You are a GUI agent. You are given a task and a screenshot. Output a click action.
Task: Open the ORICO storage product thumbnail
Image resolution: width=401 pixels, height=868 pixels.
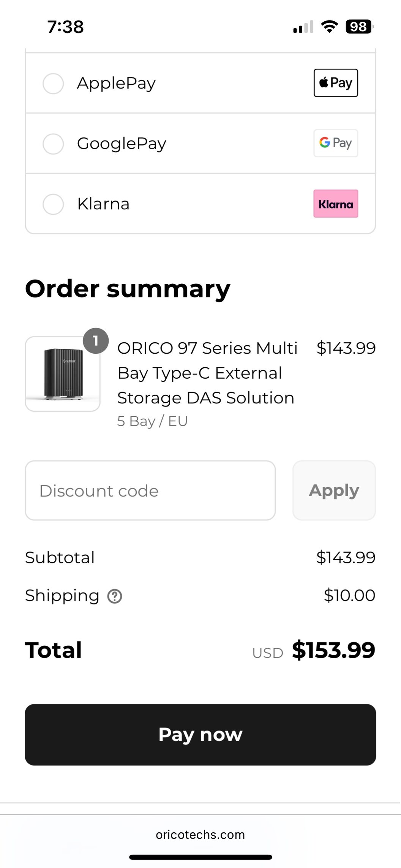point(63,374)
